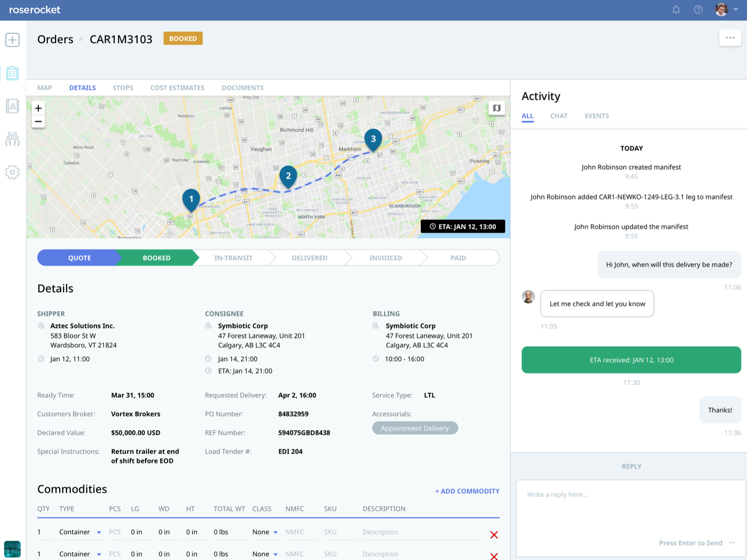747x560 pixels.
Task: Click the DELIVERED status step
Action: (310, 258)
